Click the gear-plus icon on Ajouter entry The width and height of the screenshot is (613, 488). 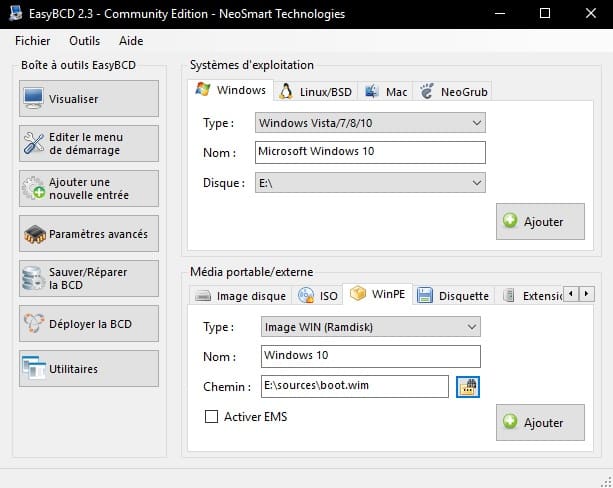[34, 188]
